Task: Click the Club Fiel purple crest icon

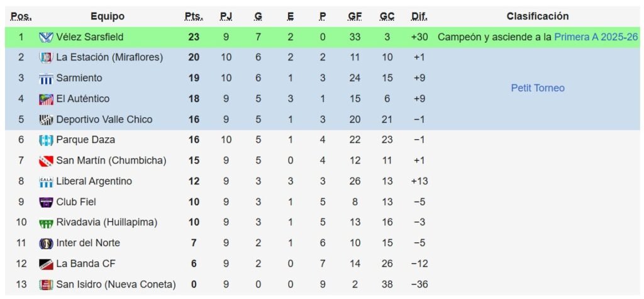Action: point(46,202)
